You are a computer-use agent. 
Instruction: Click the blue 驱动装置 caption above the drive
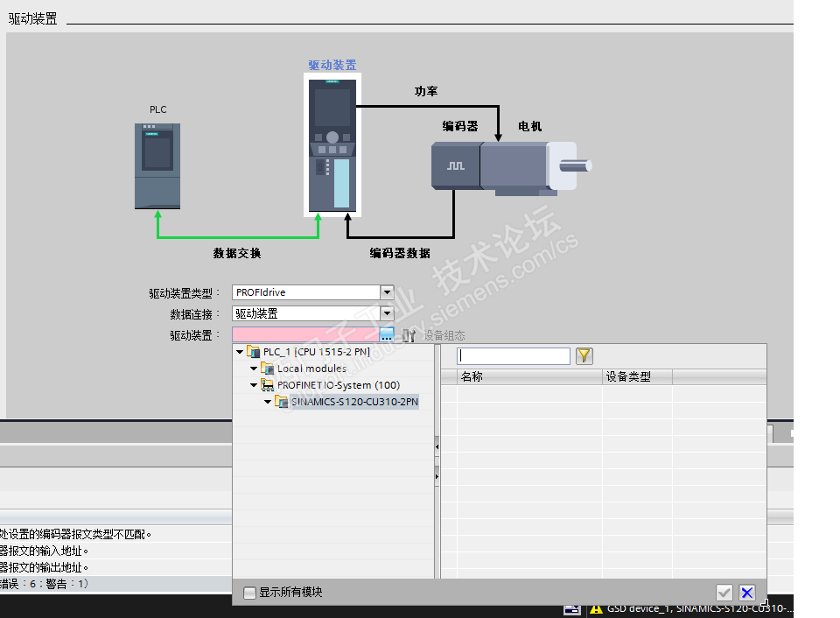(332, 65)
